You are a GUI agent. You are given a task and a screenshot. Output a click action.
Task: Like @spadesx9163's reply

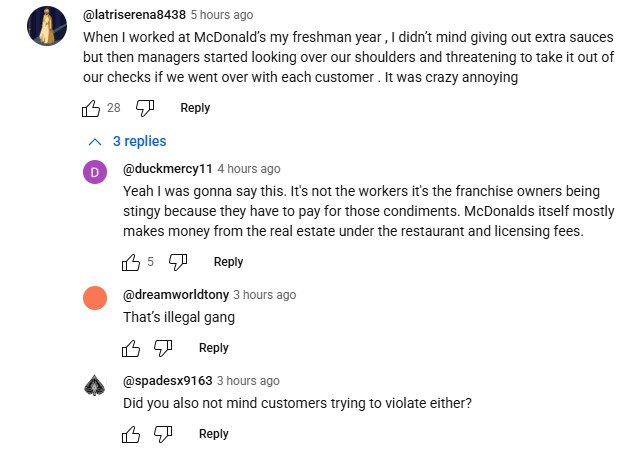131,434
